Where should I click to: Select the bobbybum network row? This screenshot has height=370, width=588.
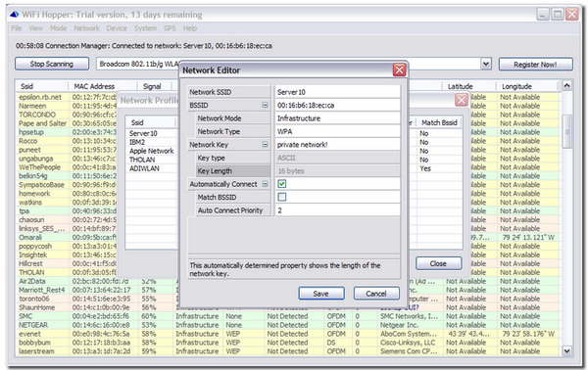click(x=288, y=343)
